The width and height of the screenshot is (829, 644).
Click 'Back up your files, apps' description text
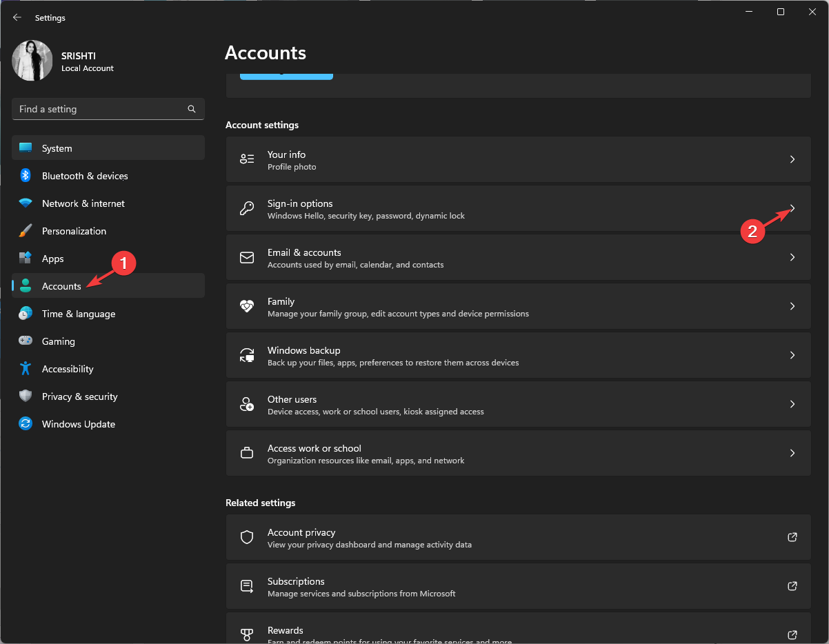coord(393,363)
